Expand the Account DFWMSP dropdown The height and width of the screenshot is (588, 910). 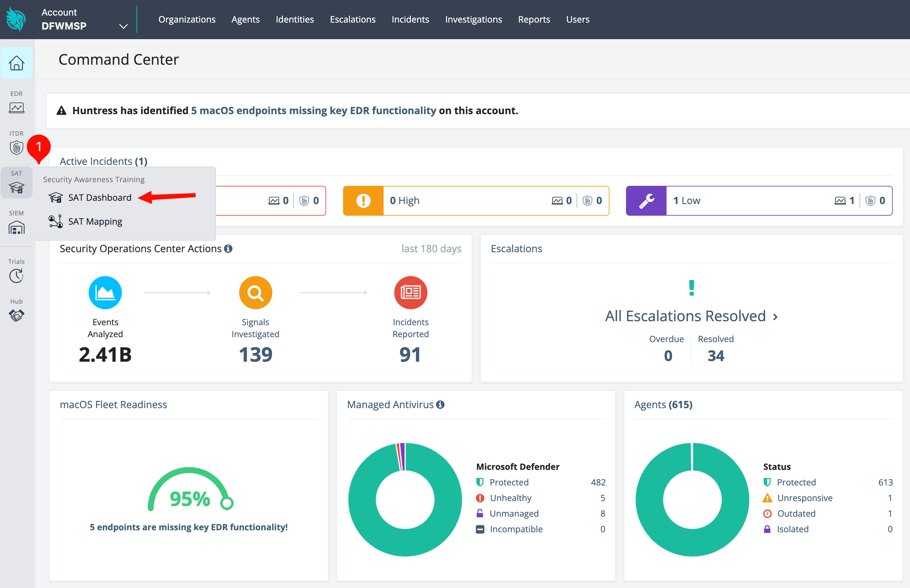pos(123,26)
